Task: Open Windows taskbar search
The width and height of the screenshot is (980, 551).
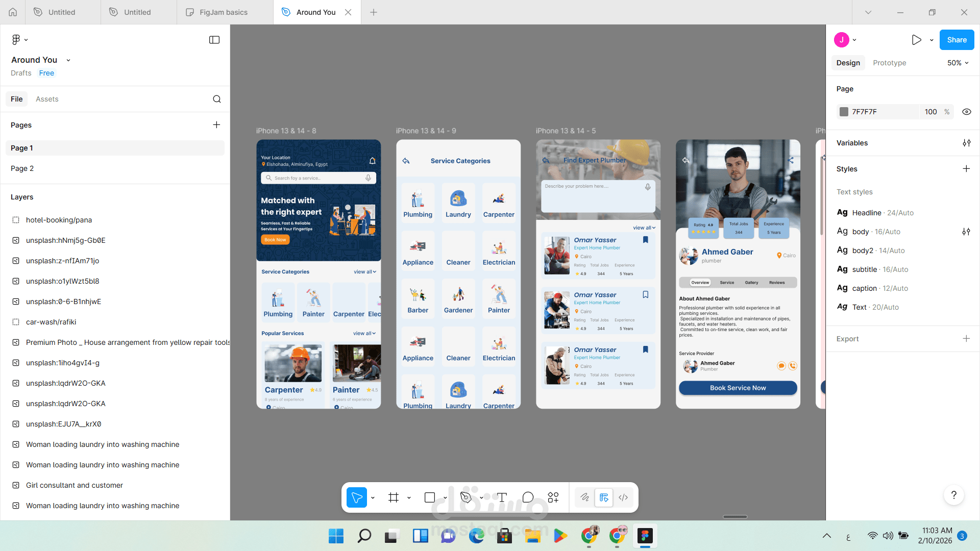Action: (364, 536)
